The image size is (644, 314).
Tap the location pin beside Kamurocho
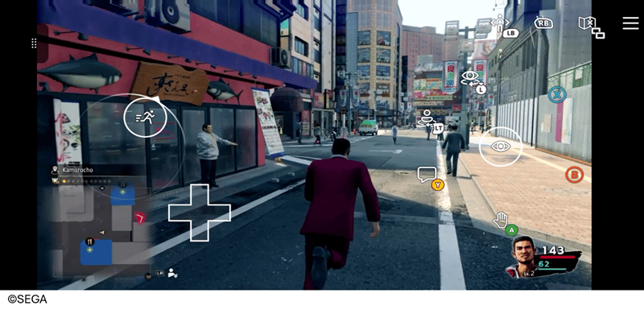55,170
